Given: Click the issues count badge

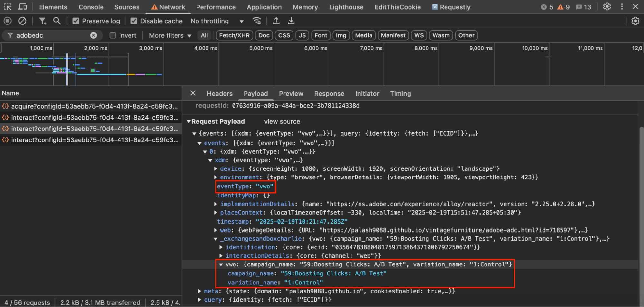Looking at the screenshot, I should (583, 7).
